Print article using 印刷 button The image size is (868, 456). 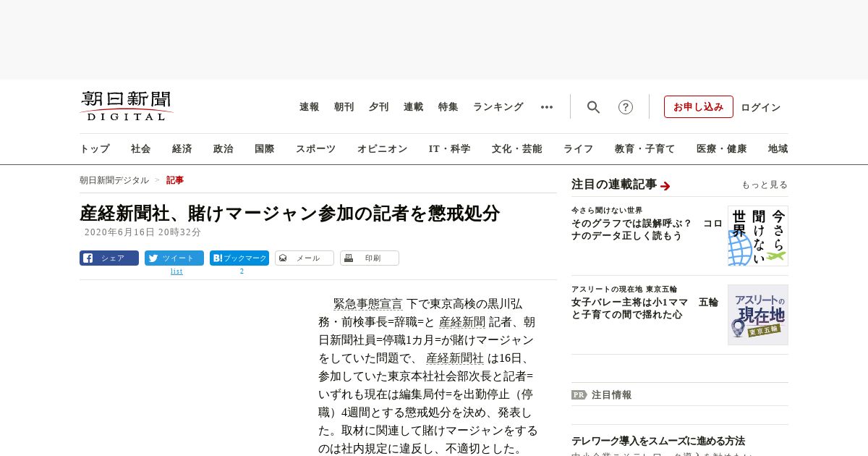[370, 258]
